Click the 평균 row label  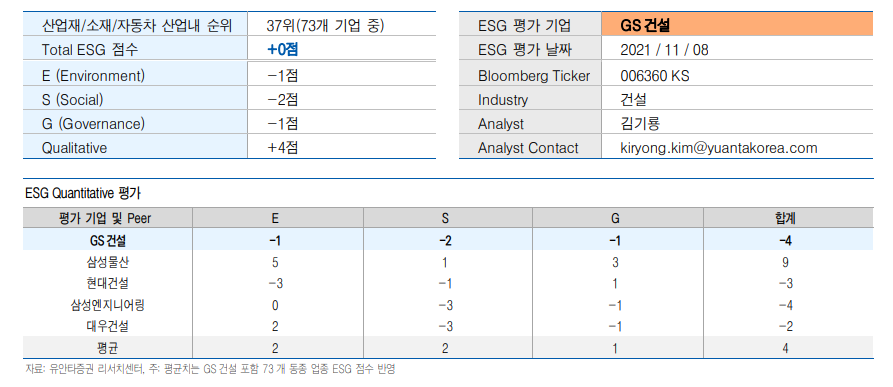click(108, 348)
